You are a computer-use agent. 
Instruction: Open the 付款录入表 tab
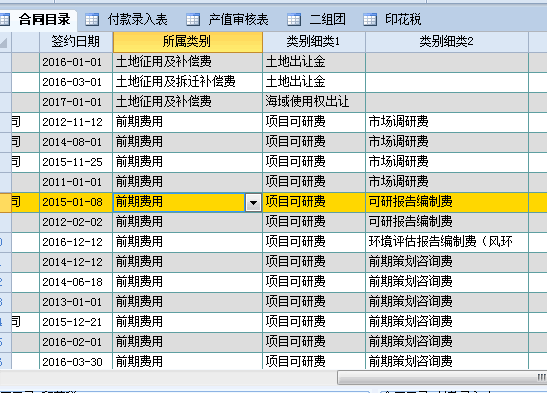[137, 20]
